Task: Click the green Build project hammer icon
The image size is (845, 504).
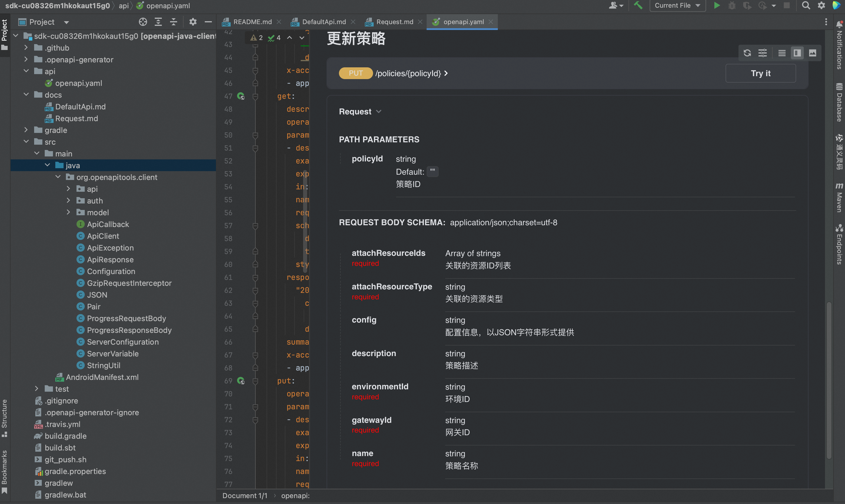Action: tap(638, 5)
